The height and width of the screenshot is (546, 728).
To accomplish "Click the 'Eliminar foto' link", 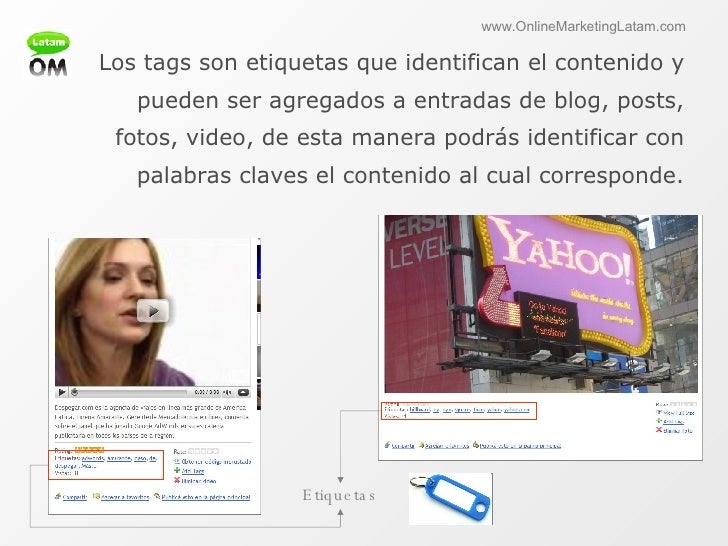I will pos(678,431).
